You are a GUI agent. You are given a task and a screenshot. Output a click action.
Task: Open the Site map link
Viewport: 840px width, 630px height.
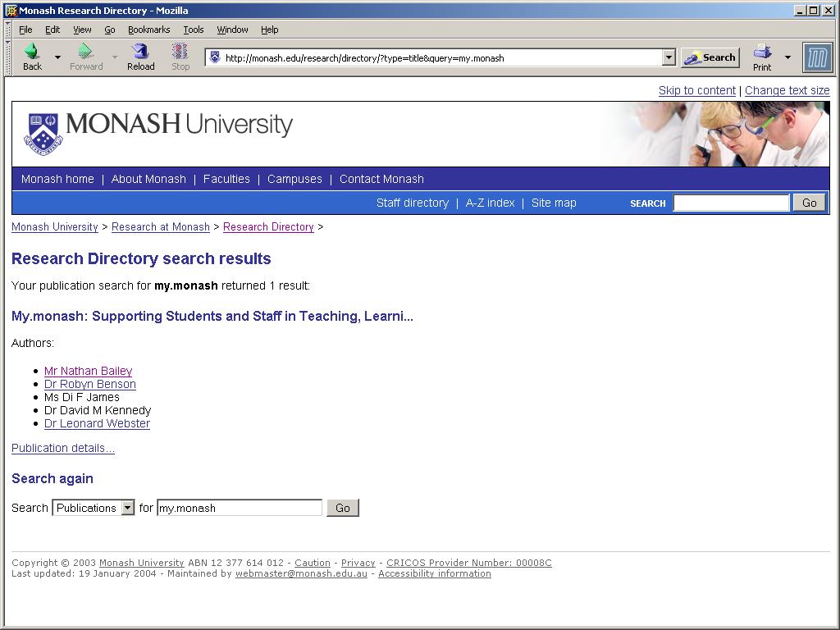pyautogui.click(x=554, y=203)
